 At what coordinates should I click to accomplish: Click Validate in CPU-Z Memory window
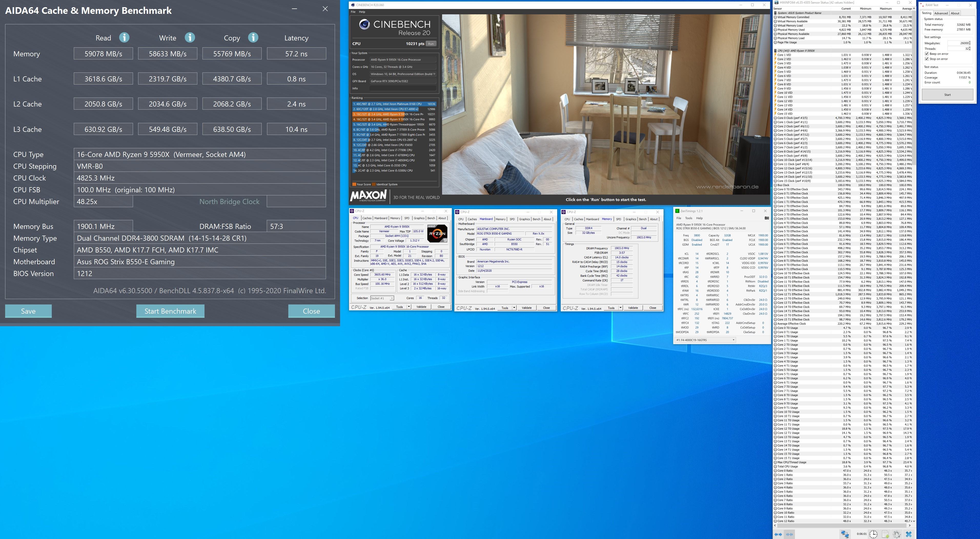tap(633, 308)
